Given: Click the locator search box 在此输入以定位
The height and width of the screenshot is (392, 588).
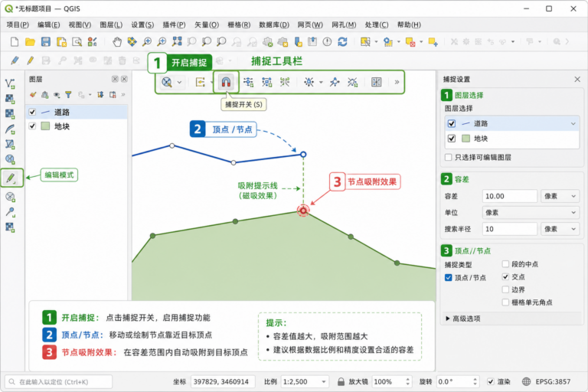Looking at the screenshot, I should [x=58, y=381].
